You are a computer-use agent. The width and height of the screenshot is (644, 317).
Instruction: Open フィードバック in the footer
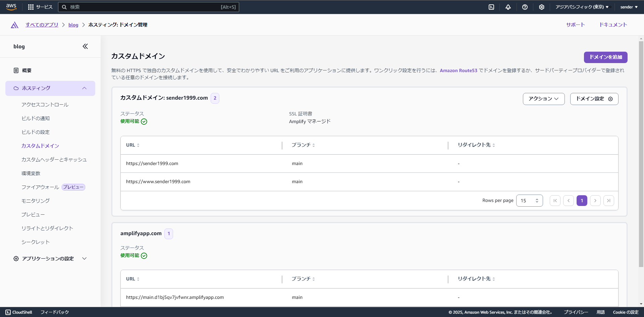55,312
